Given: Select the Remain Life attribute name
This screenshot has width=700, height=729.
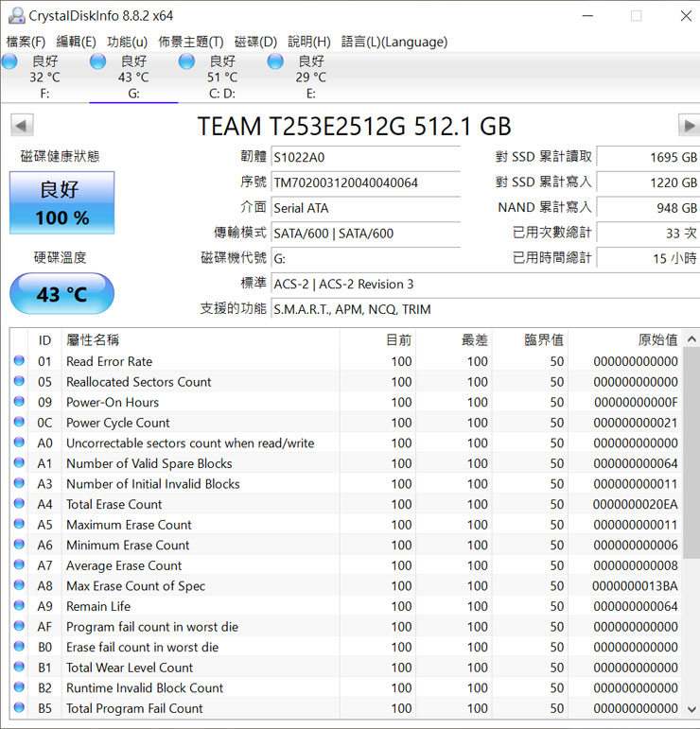Looking at the screenshot, I should coord(98,606).
